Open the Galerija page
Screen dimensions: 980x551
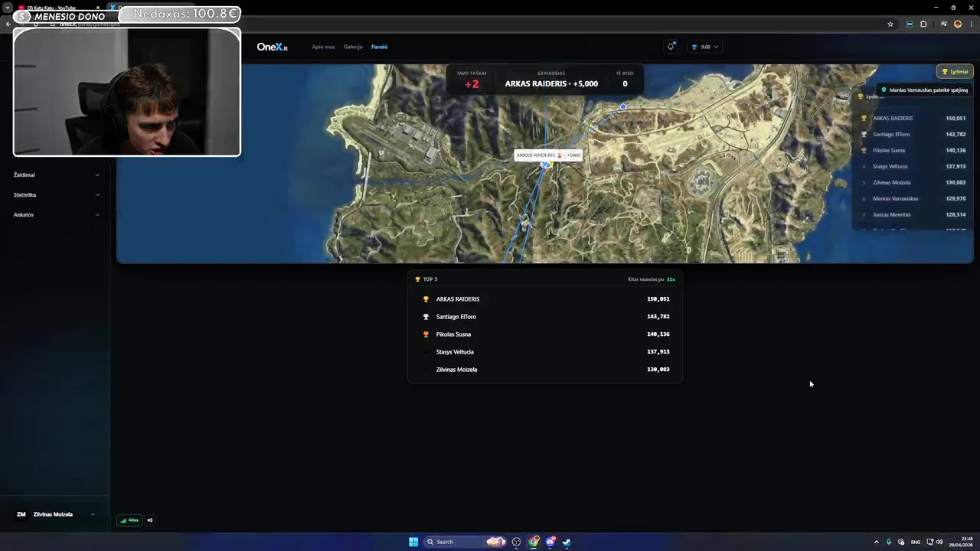coord(353,47)
